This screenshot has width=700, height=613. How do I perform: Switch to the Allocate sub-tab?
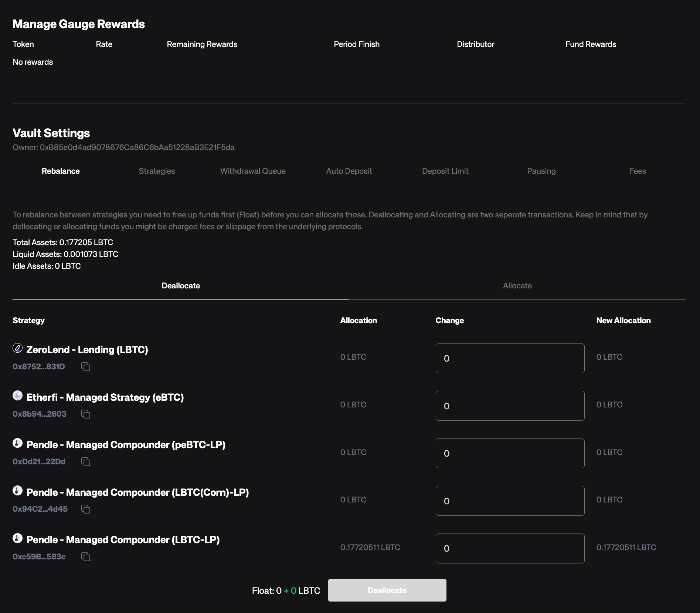point(517,286)
